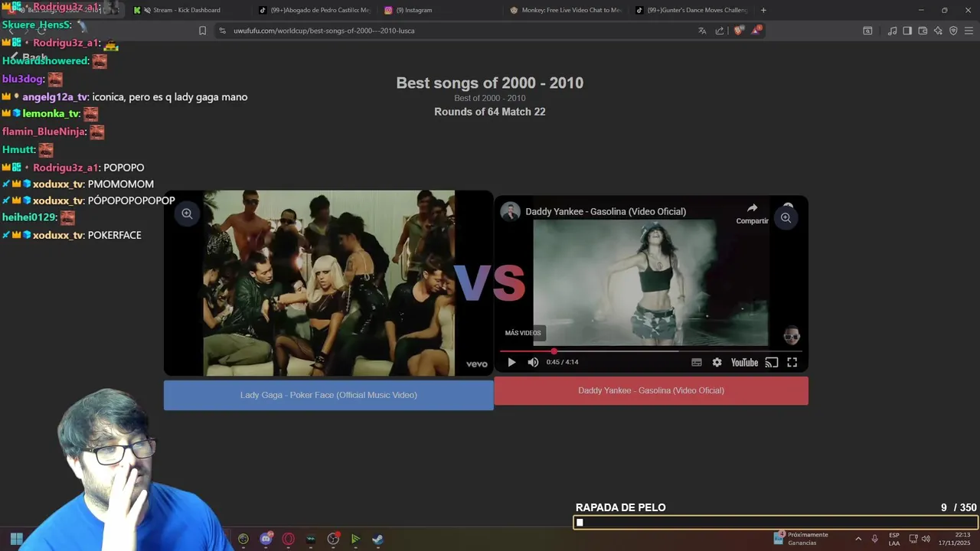Click MÁS VIDEOS overlay label
This screenshot has height=551, width=980.
coord(523,333)
